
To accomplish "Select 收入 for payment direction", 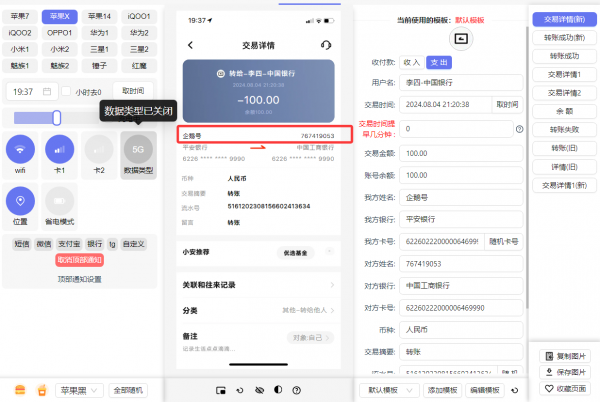I will [411, 62].
